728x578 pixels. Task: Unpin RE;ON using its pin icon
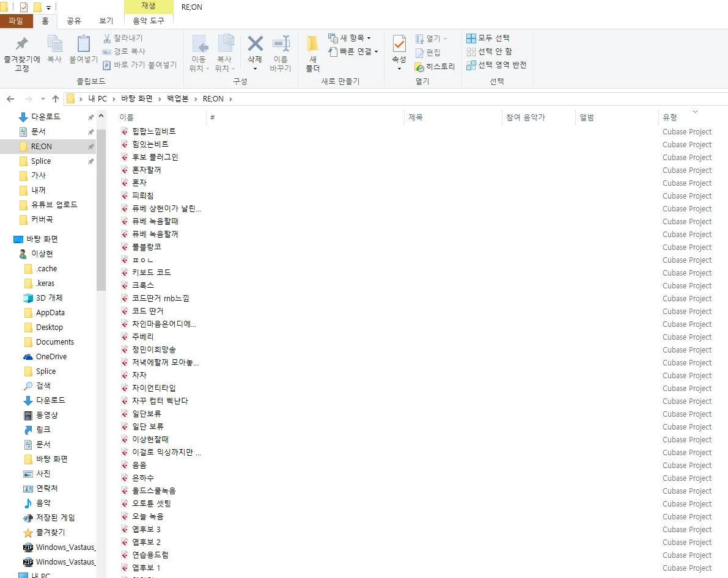91,147
